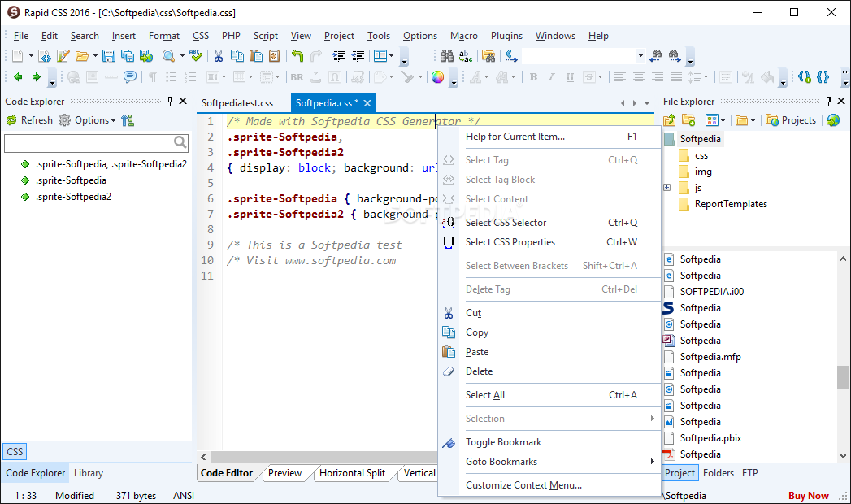Open the layout panels dropdown arrow
Image resolution: width=851 pixels, height=504 pixels.
[391, 56]
